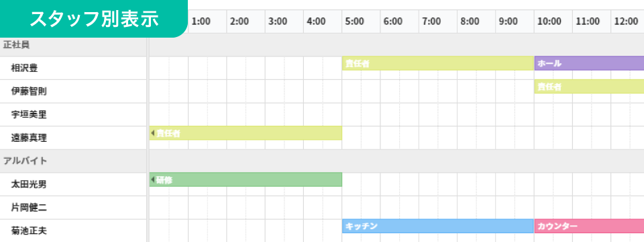Select staff member 片岡健二
Screen dimensions: 644x242
(x=29, y=208)
